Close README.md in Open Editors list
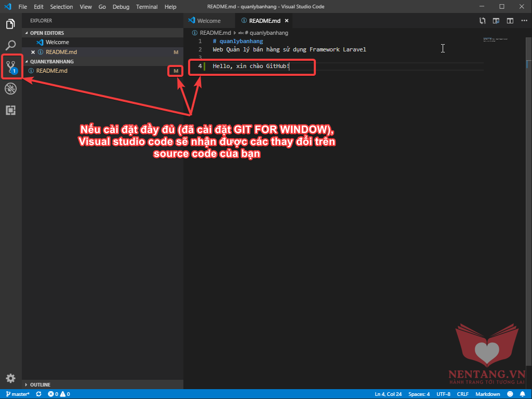The image size is (532, 399). pos(33,52)
